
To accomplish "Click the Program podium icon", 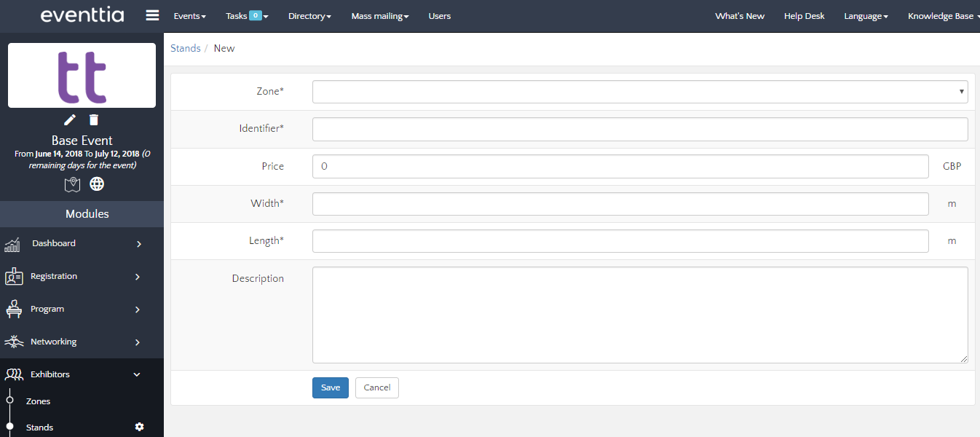I will coord(14,310).
